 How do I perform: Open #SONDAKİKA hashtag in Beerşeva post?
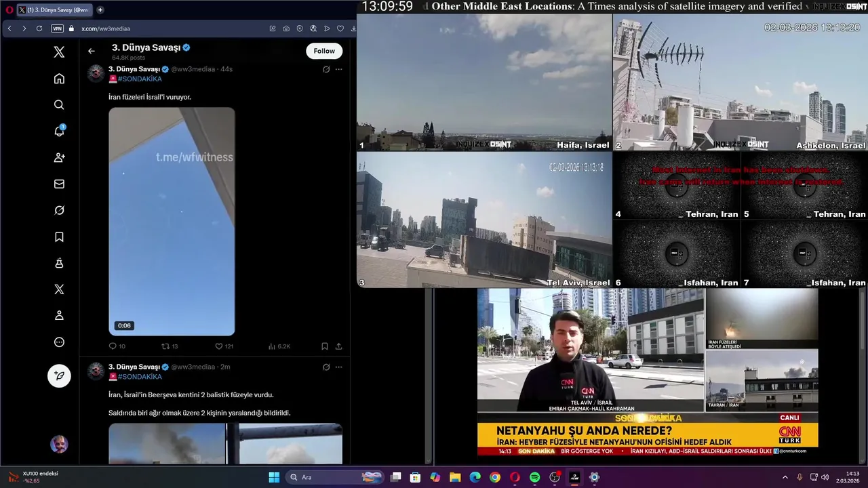(140, 377)
